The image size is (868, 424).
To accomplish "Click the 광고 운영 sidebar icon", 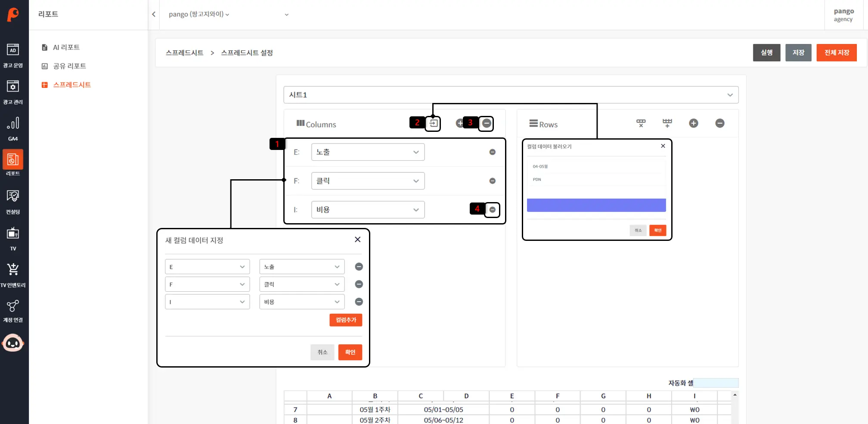I will (x=13, y=56).
